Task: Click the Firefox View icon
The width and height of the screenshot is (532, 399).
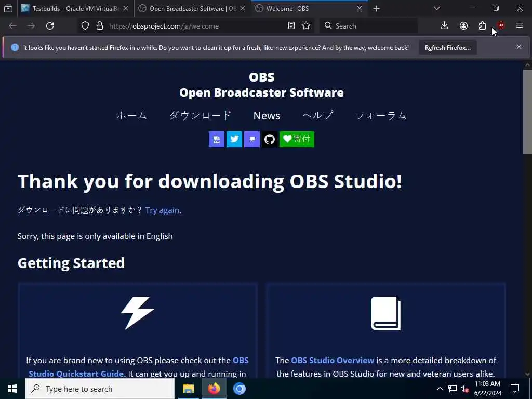Action: click(8, 8)
